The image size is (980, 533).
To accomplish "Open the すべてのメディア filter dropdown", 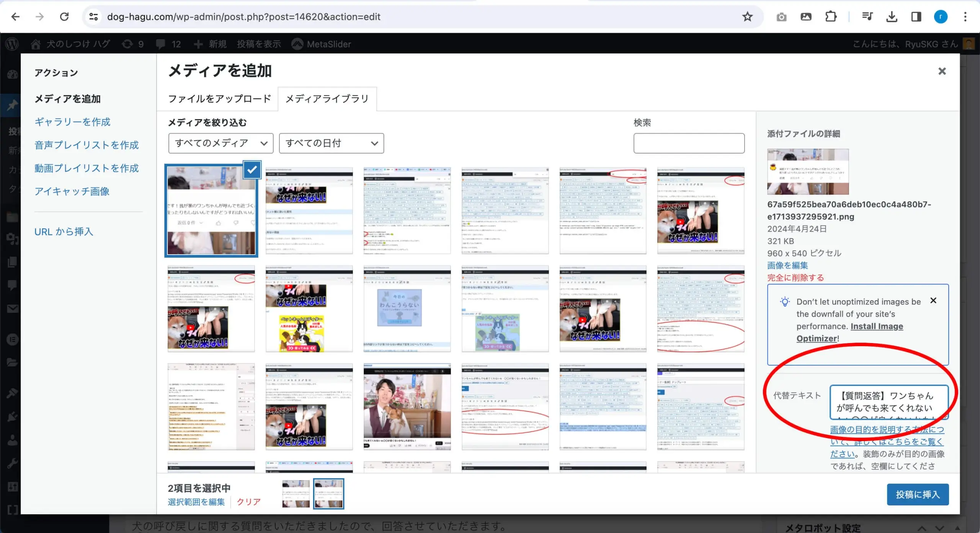I will tap(221, 143).
